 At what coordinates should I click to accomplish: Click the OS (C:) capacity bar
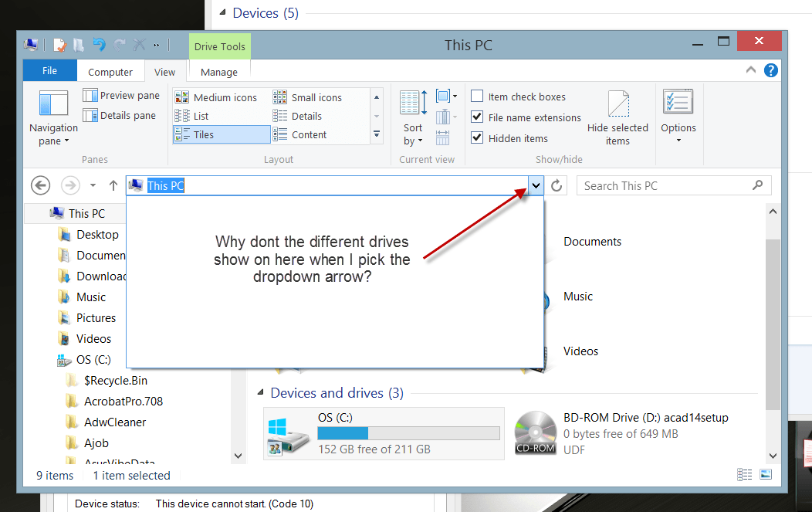coord(408,433)
